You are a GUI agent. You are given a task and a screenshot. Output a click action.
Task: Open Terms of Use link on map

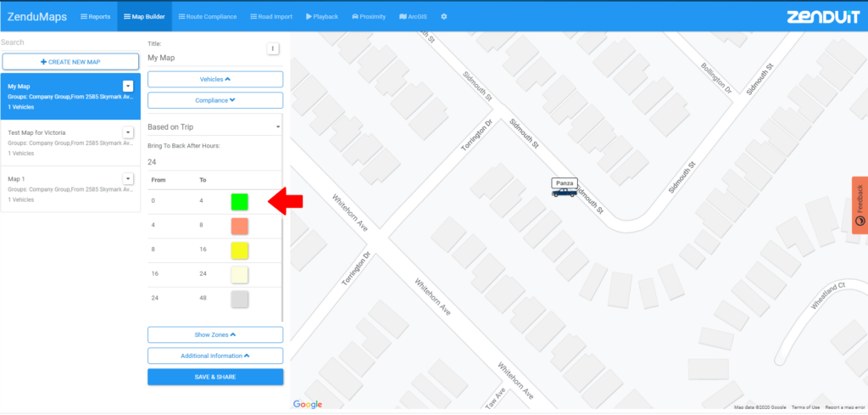[x=805, y=407]
